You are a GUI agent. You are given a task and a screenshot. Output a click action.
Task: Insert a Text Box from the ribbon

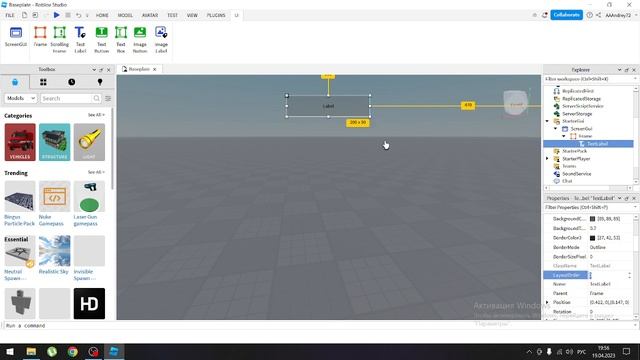(x=121, y=40)
